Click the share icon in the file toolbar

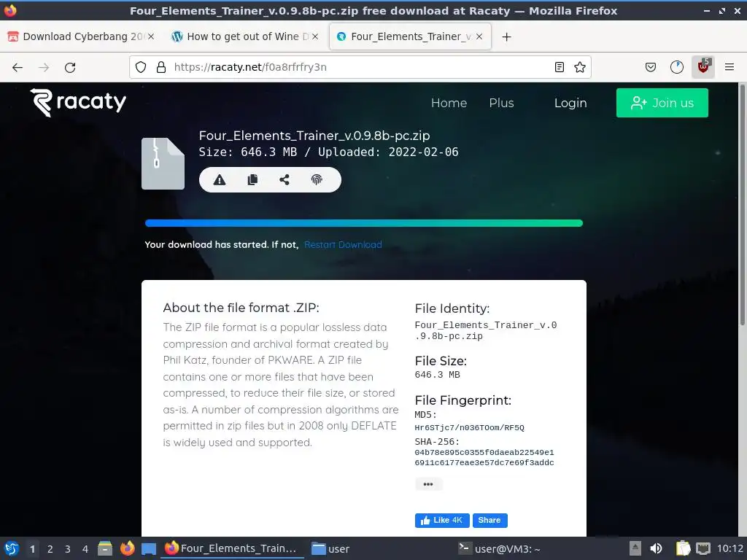click(x=285, y=179)
